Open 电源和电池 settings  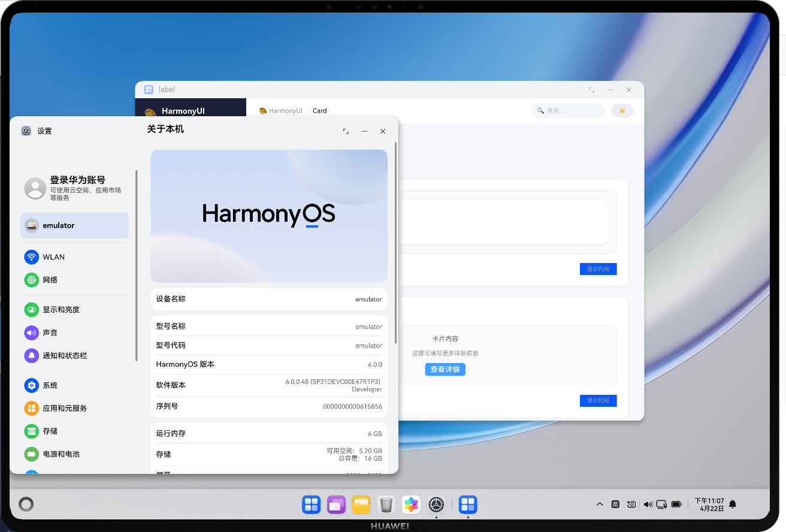pos(74,454)
